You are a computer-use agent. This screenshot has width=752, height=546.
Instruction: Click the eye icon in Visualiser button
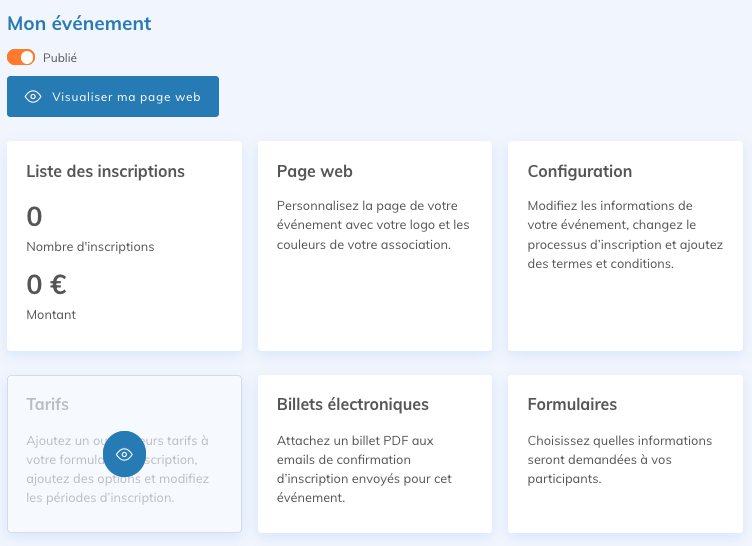[33, 97]
